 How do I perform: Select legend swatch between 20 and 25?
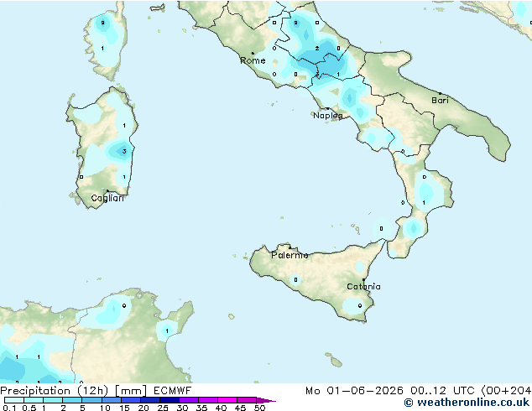coord(149,400)
